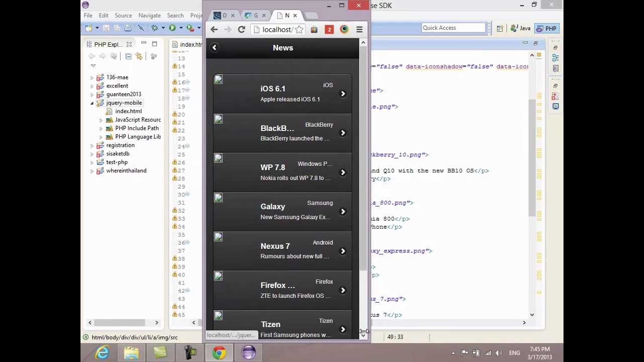
Task: Switch to the Chrome tab labeled G
Action: pos(256,15)
